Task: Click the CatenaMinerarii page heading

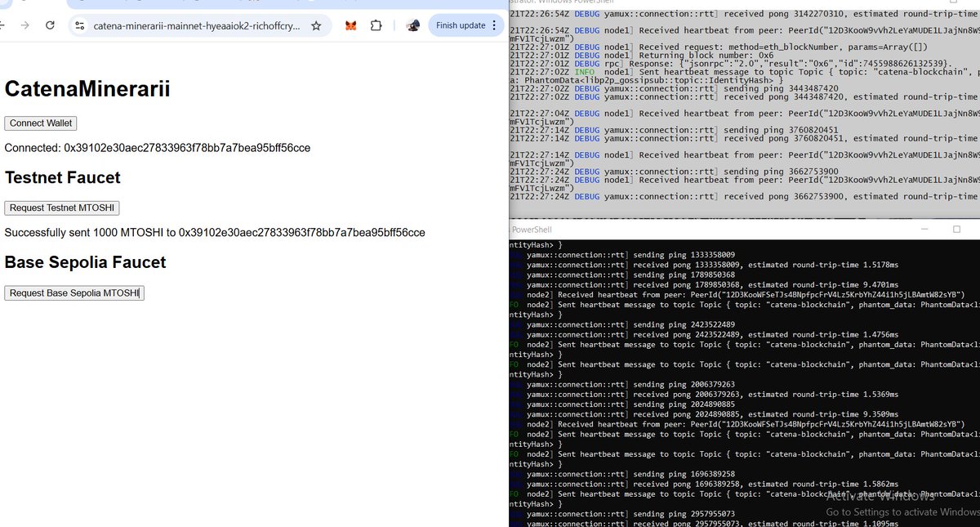Action: pyautogui.click(x=87, y=89)
